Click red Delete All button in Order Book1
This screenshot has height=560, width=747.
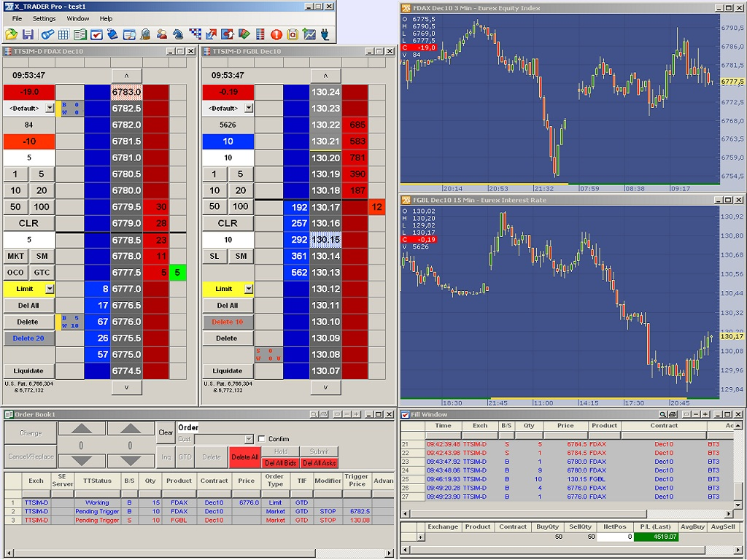[245, 457]
